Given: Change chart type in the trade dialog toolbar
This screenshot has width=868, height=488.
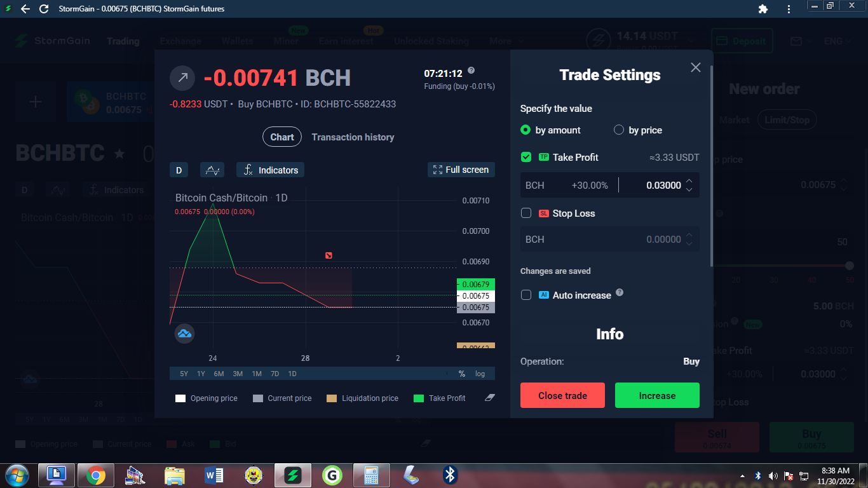Looking at the screenshot, I should [x=212, y=170].
